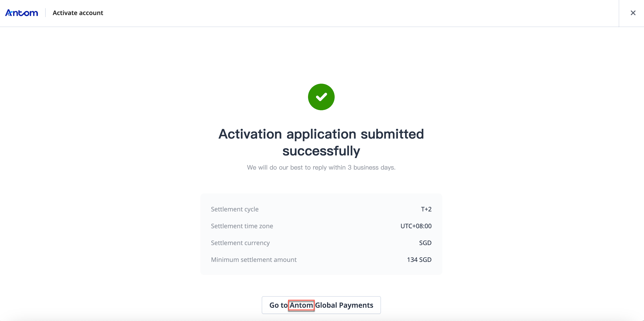Click the "Activation application submitted" heading line
This screenshot has width=644, height=321.
321,134
